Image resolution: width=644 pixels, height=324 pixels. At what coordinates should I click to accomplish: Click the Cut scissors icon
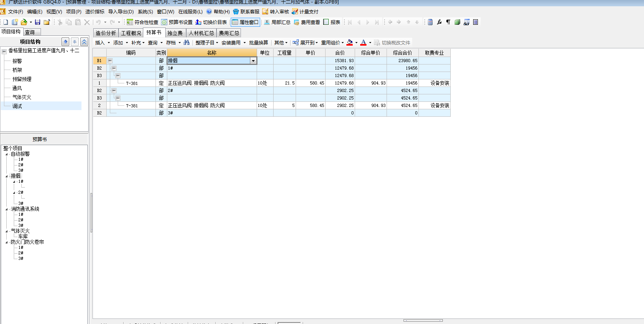[x=60, y=22]
